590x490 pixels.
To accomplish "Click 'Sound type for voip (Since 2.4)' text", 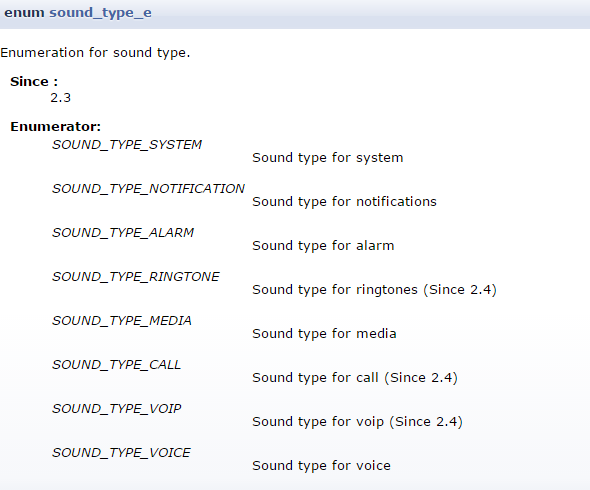I will point(357,422).
